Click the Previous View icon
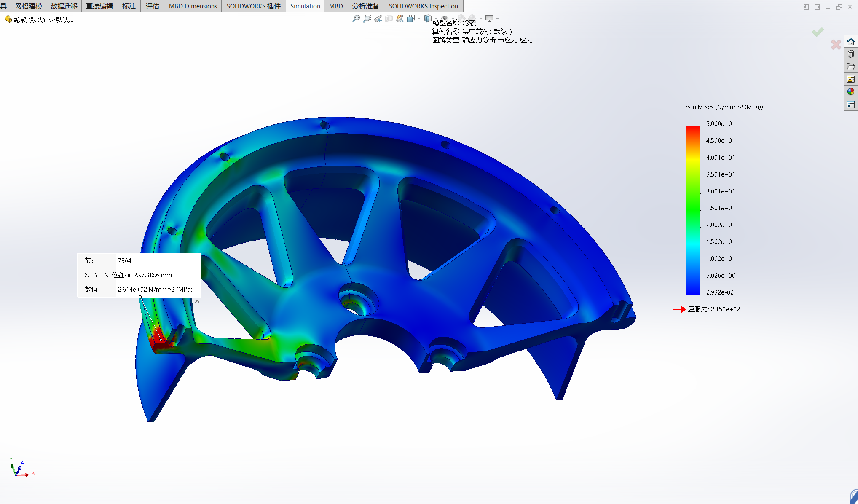This screenshot has width=858, height=504. coord(378,19)
